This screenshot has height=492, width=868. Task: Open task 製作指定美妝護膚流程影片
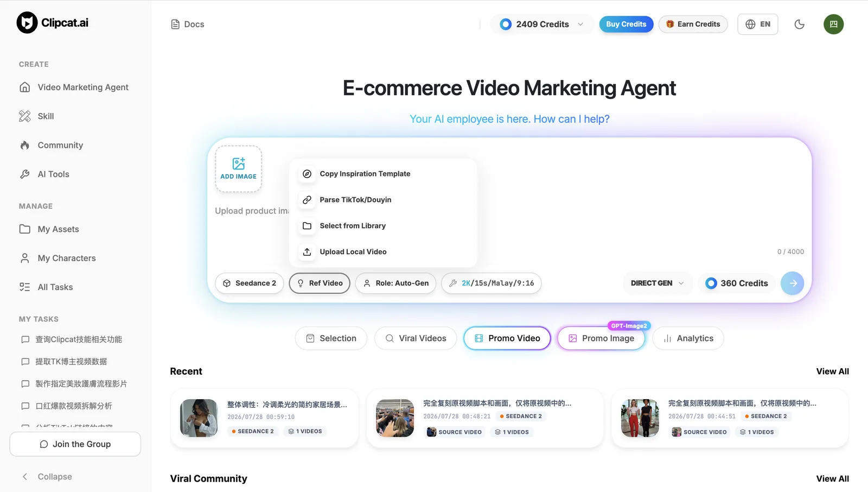coord(75,384)
